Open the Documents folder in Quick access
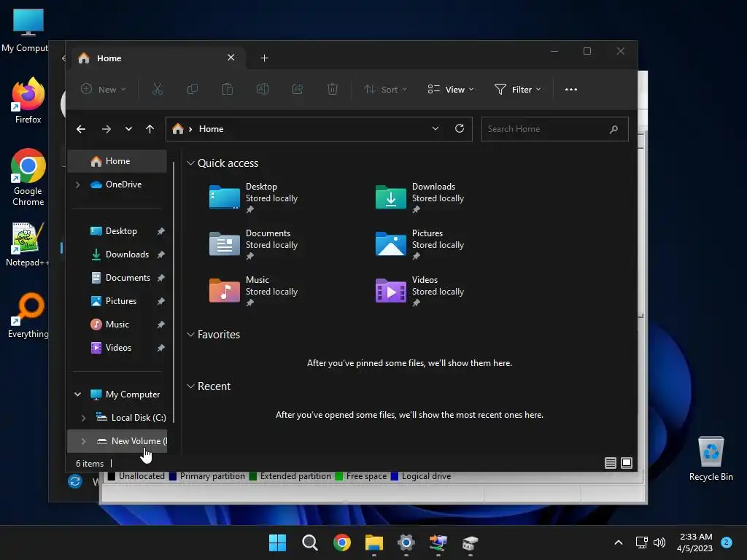 [253, 244]
